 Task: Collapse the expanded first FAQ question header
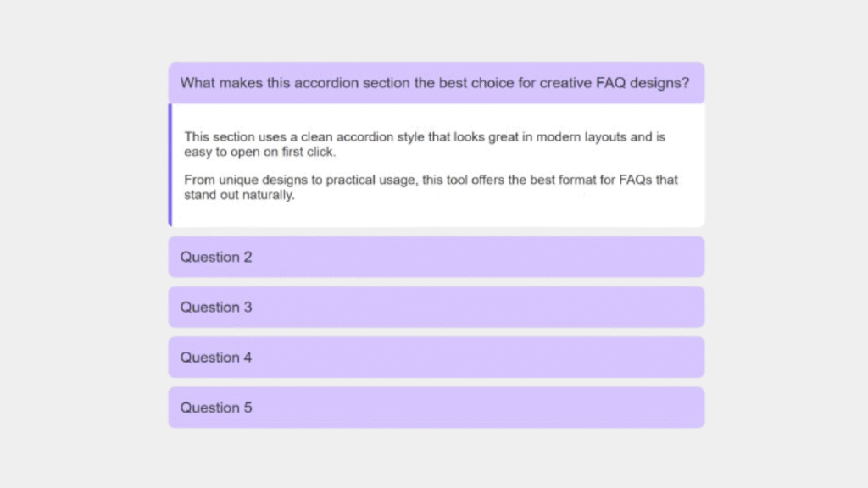tap(436, 83)
